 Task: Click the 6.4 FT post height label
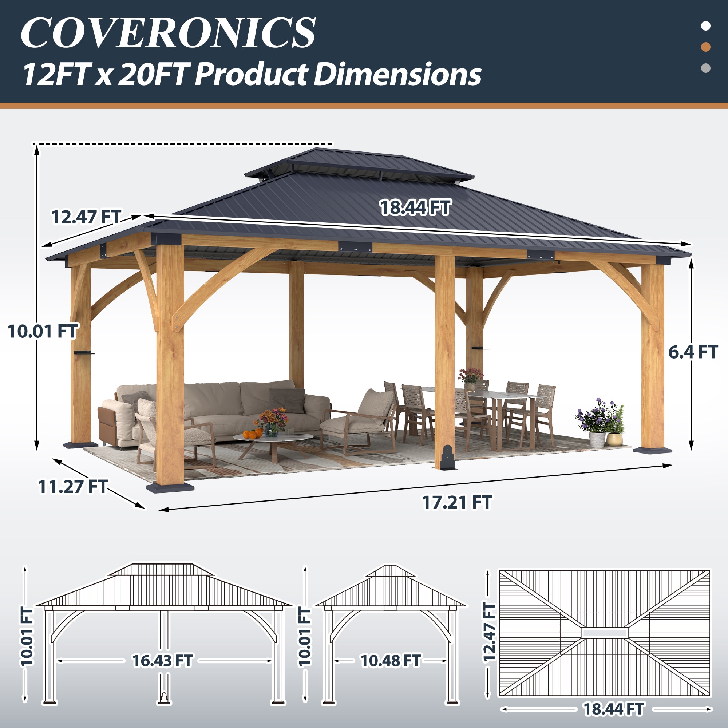click(x=693, y=352)
